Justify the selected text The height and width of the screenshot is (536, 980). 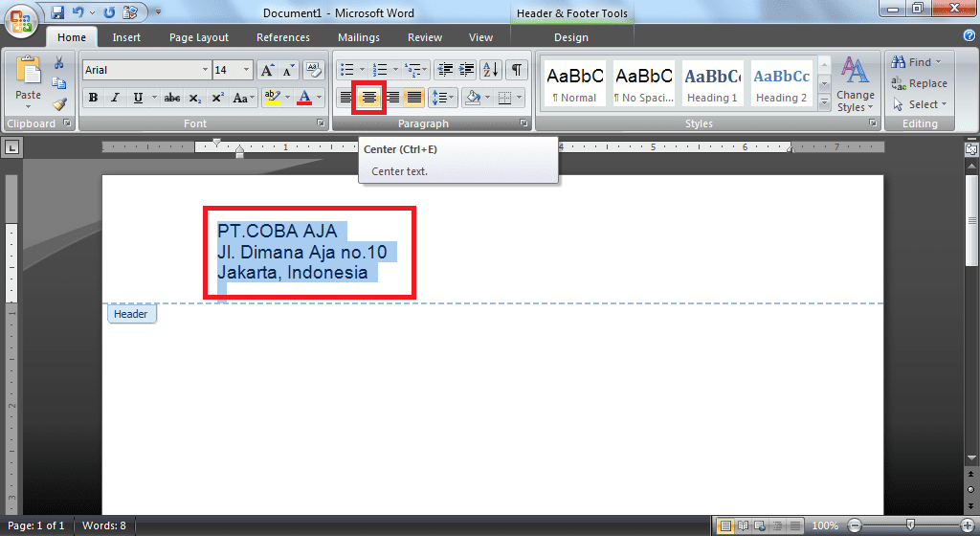click(413, 98)
